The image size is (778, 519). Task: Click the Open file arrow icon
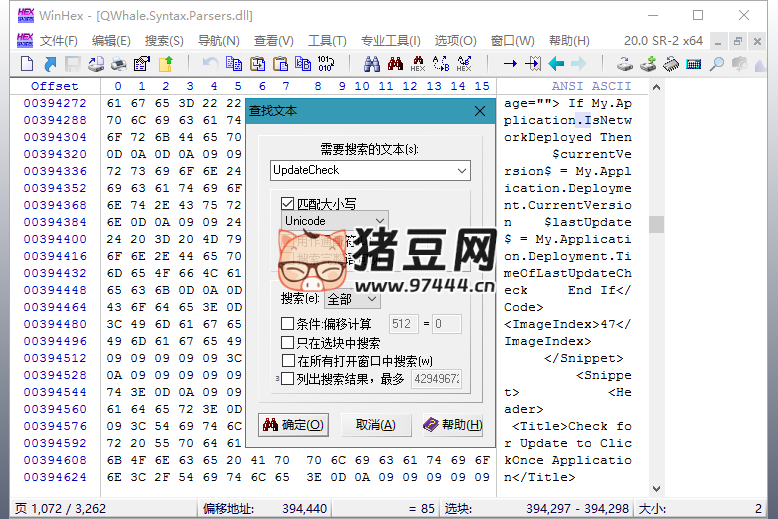click(50, 64)
